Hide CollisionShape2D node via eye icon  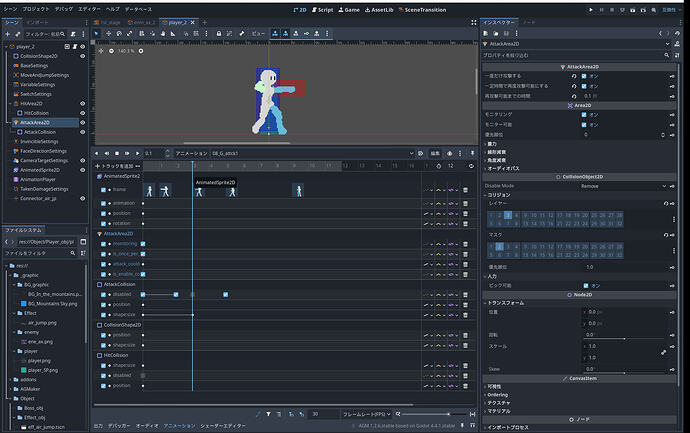82,56
